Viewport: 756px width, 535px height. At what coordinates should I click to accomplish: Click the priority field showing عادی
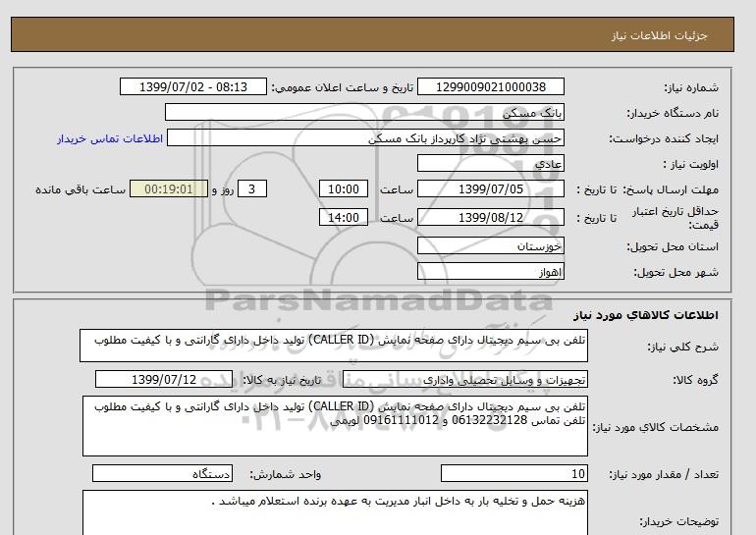(491, 164)
